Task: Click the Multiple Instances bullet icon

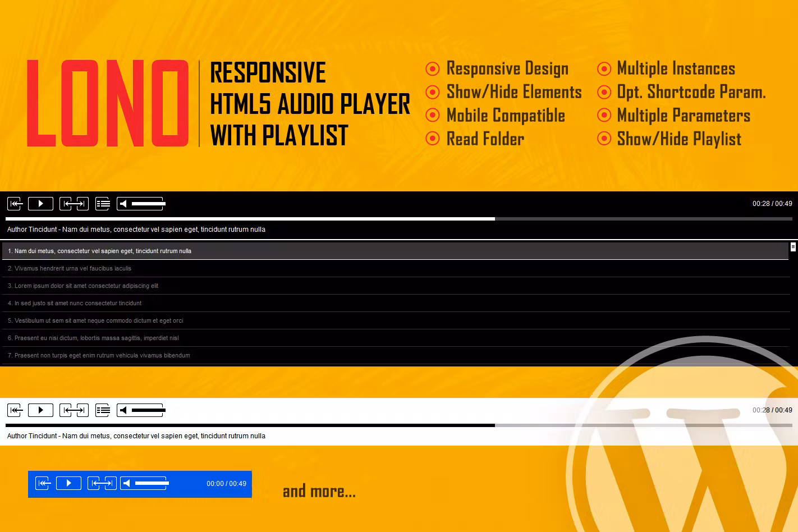Action: coord(604,68)
